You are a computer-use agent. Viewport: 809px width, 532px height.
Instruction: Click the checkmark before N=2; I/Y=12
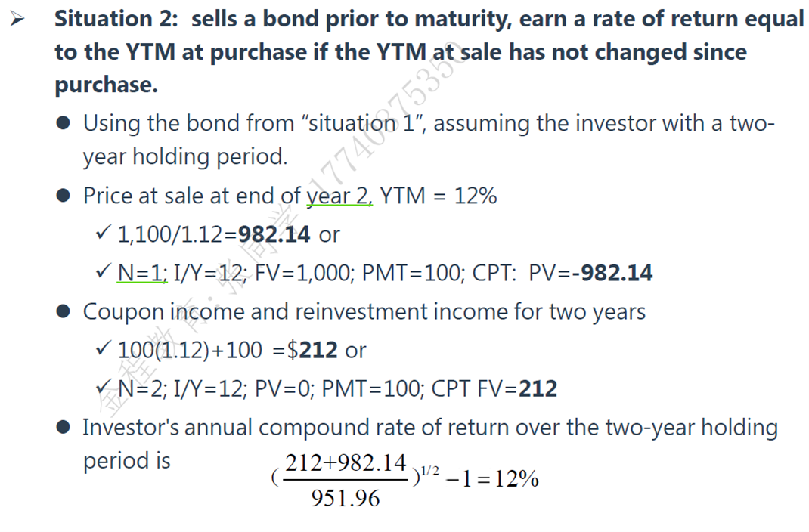tap(103, 387)
